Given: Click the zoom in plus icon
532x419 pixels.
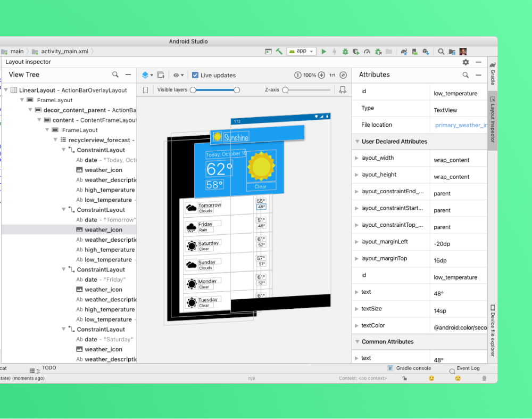Looking at the screenshot, I should [321, 76].
